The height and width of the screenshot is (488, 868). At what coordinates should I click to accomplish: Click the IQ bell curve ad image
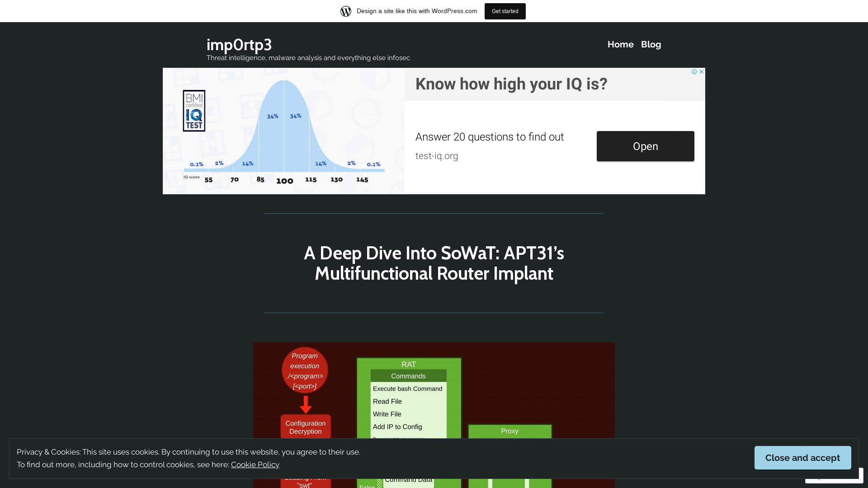283,131
